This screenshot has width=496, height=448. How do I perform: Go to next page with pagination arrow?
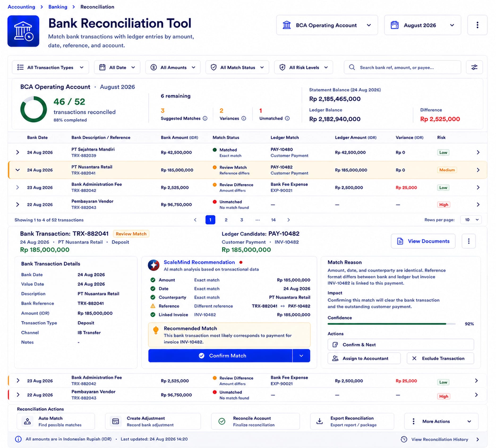click(288, 220)
